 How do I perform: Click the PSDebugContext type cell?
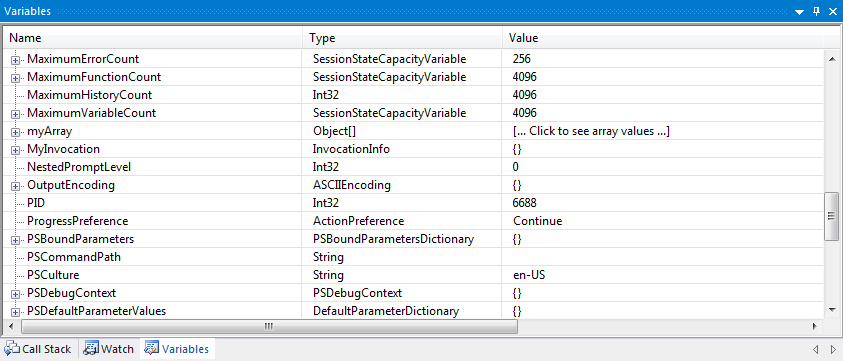pyautogui.click(x=358, y=294)
